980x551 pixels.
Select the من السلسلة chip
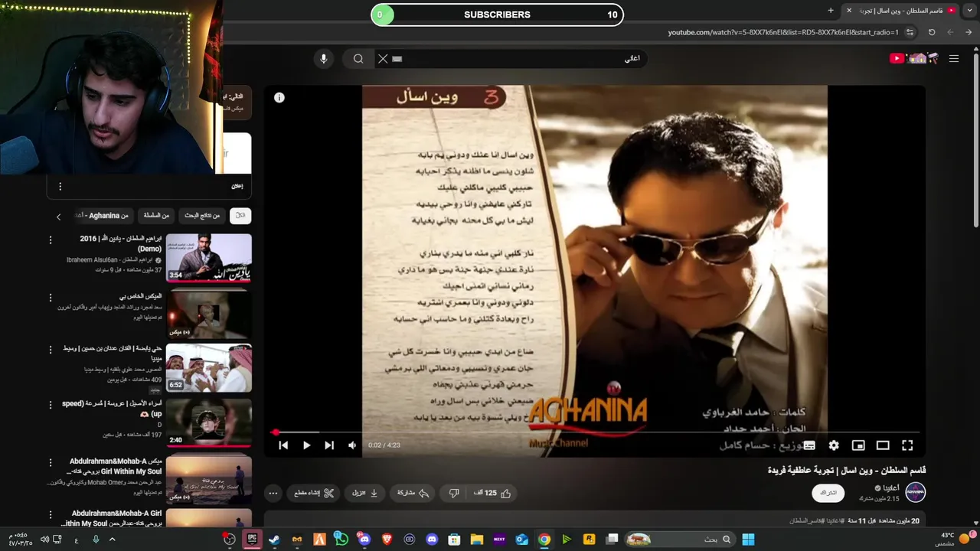pos(156,216)
